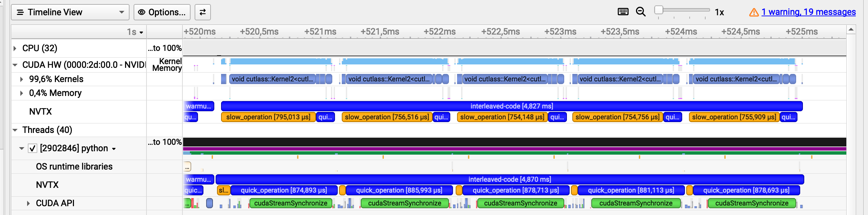This screenshot has width=868, height=215.
Task: Expand the 99,6% Kernels row
Action: point(22,79)
